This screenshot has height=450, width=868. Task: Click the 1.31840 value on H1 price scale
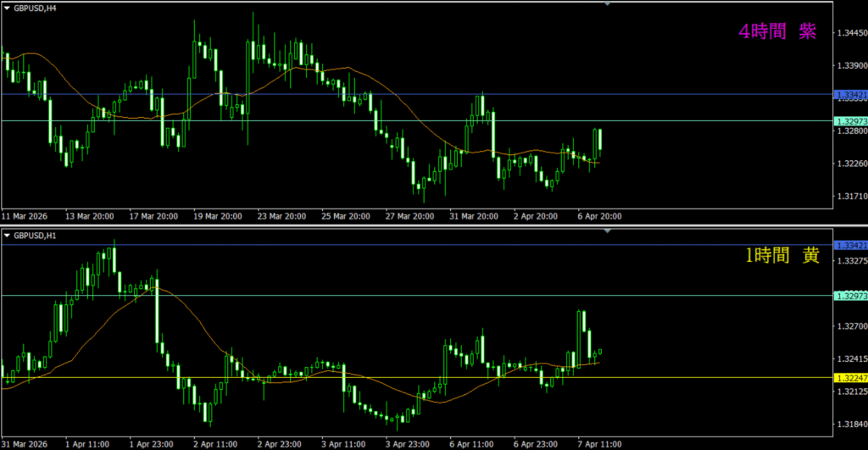tap(851, 424)
